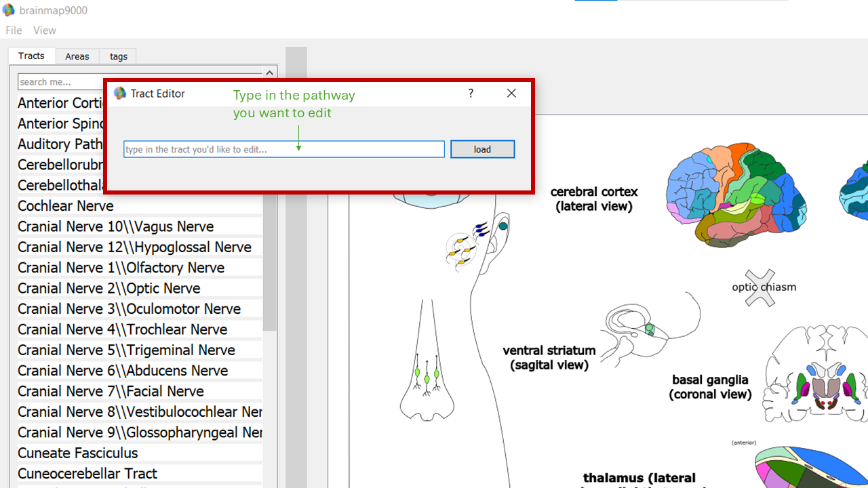Select Cranial Nerve 2\\Optic Nerve in list

[109, 288]
